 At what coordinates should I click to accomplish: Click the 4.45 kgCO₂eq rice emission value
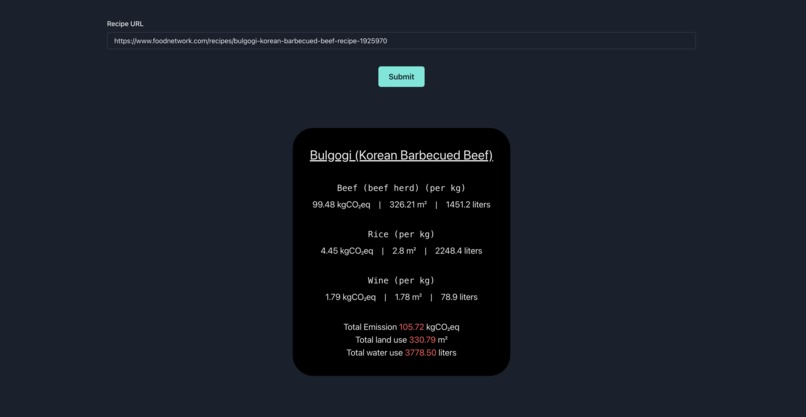346,251
